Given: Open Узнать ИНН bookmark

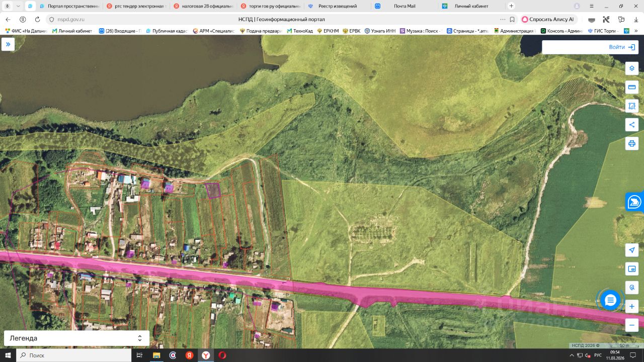Looking at the screenshot, I should pos(380,31).
